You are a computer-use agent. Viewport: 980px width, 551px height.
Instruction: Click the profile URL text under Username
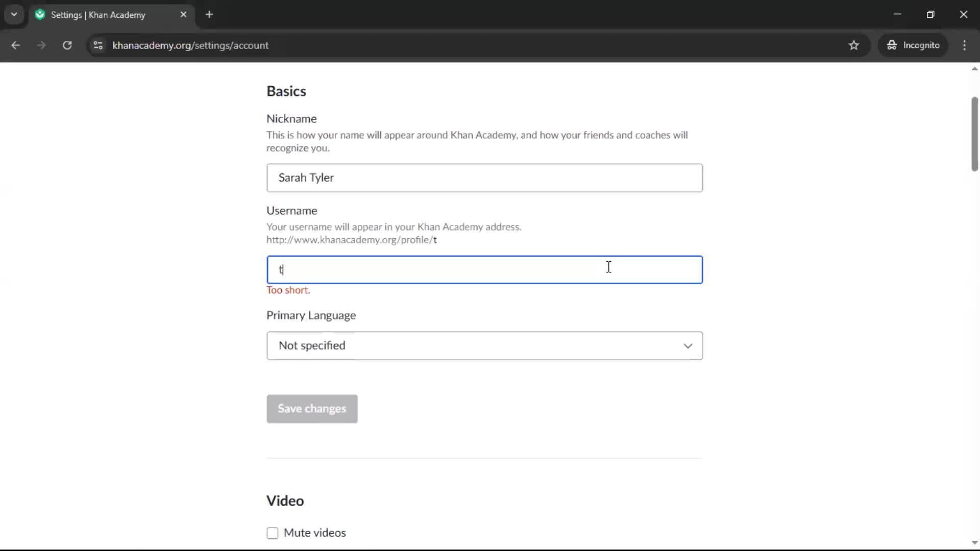click(x=352, y=240)
